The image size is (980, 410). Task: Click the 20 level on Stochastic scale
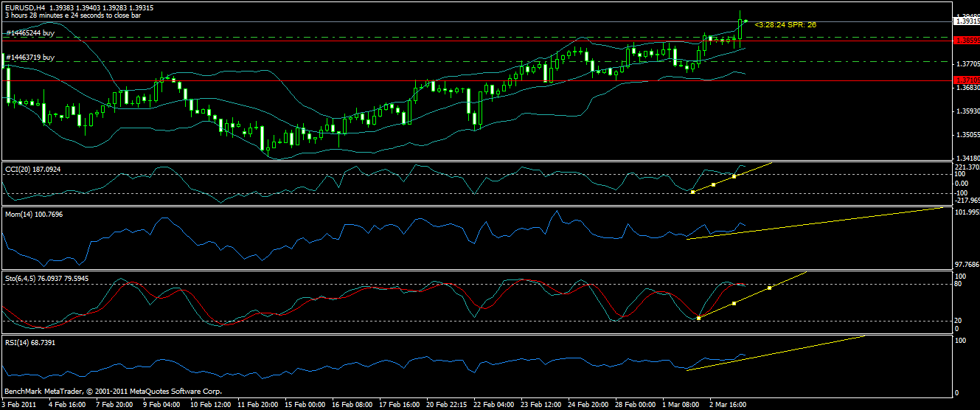[x=959, y=320]
